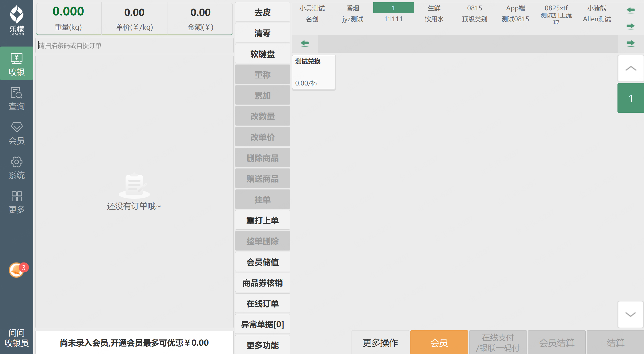
Task: Open the 会员 member sidebar icon
Action: pyautogui.click(x=17, y=133)
